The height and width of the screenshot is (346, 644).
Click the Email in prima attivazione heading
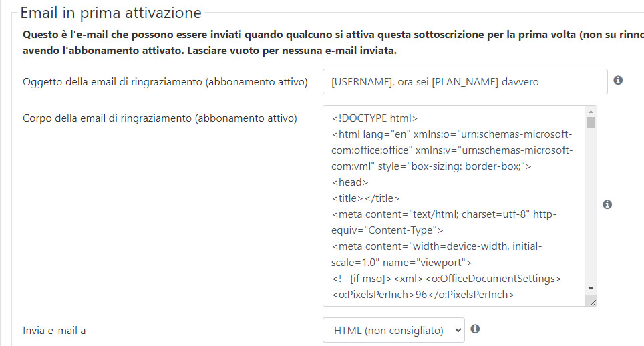(x=111, y=13)
